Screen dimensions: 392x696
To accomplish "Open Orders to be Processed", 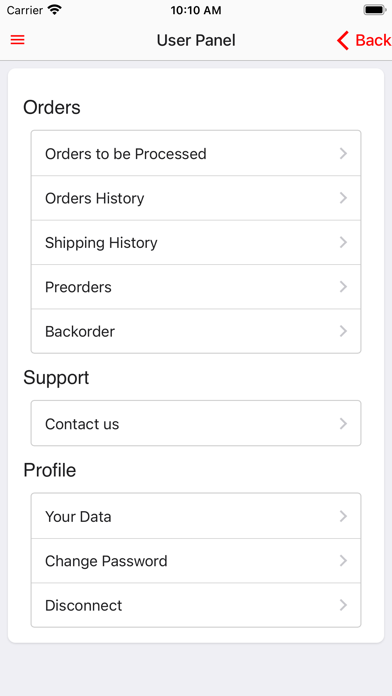I will [x=196, y=153].
